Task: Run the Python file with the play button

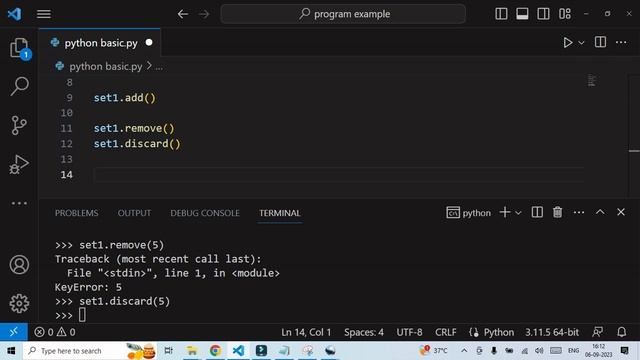Action: click(567, 42)
